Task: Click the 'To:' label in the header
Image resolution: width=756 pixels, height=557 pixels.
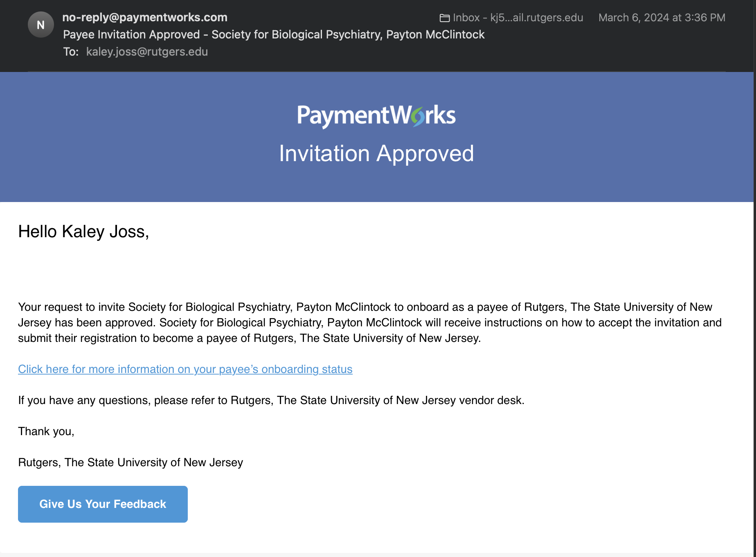Action: (x=71, y=52)
